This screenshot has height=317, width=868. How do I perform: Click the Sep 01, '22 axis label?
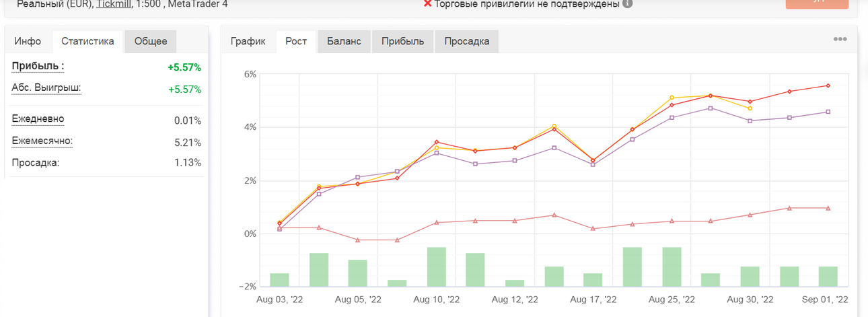(825, 299)
